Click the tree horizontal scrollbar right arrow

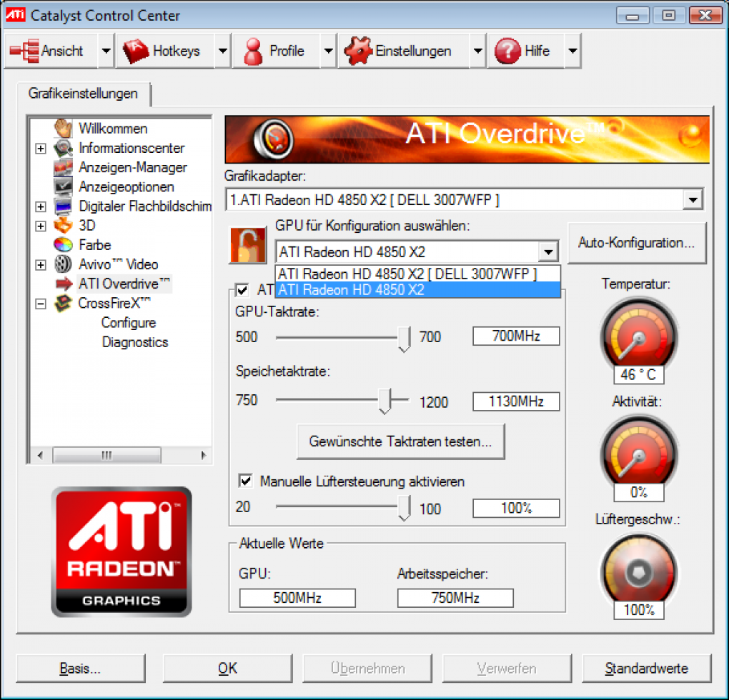pos(203,455)
